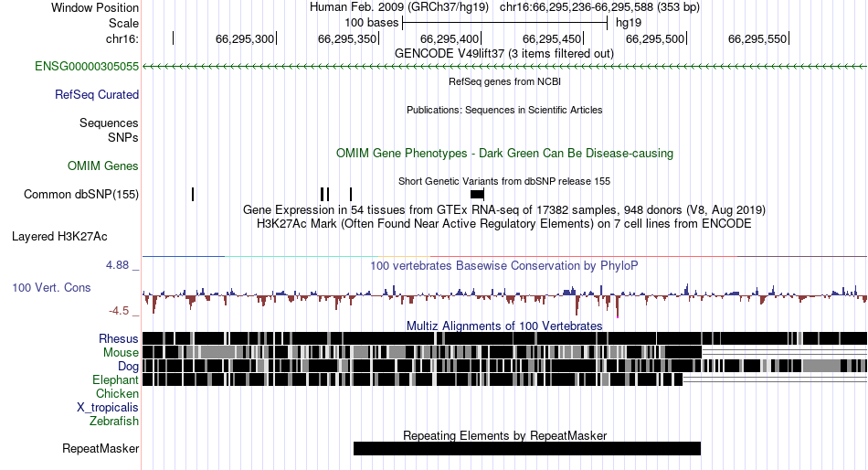Click the H3K27Ac Mark track title
Image resolution: width=868 pixels, height=470 pixels.
click(x=504, y=224)
